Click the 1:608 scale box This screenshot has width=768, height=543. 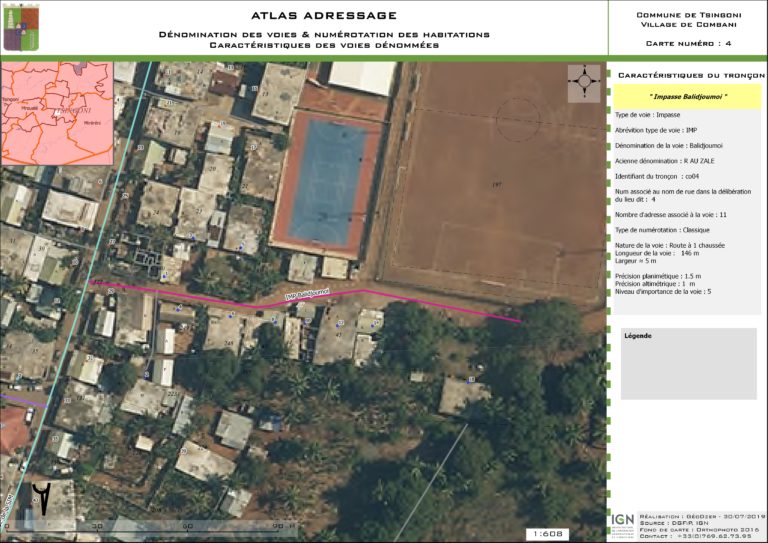pyautogui.click(x=548, y=534)
